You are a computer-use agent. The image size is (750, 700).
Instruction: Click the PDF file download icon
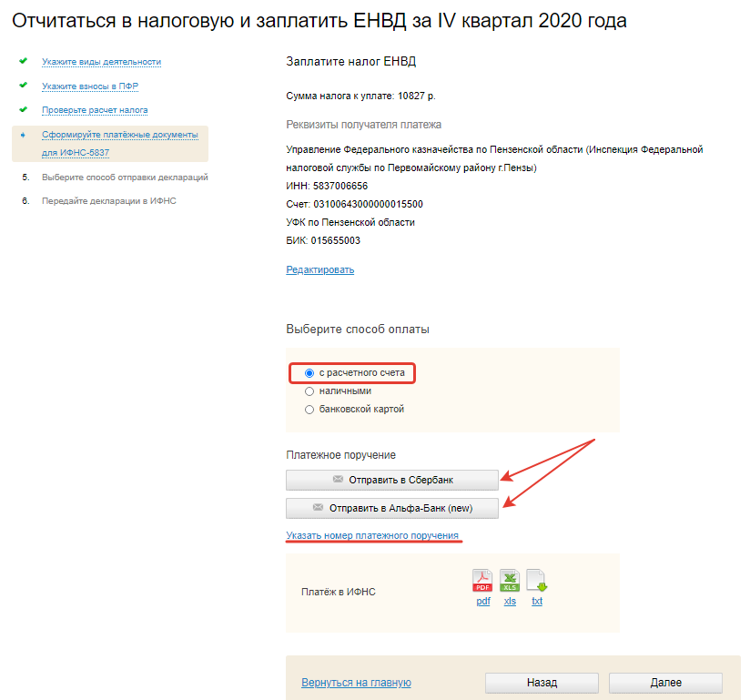pos(481,581)
